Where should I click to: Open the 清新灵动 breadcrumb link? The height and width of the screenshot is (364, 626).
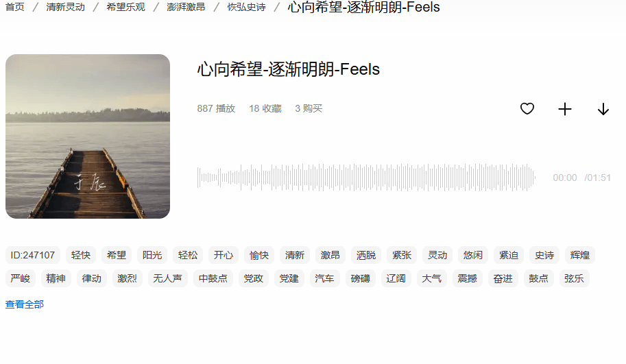point(65,7)
